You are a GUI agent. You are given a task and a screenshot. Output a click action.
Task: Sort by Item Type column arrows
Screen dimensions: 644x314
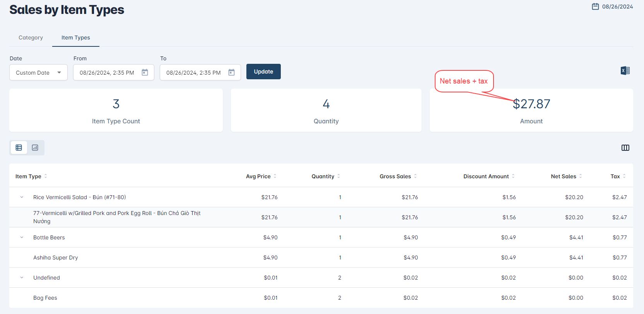tap(46, 176)
